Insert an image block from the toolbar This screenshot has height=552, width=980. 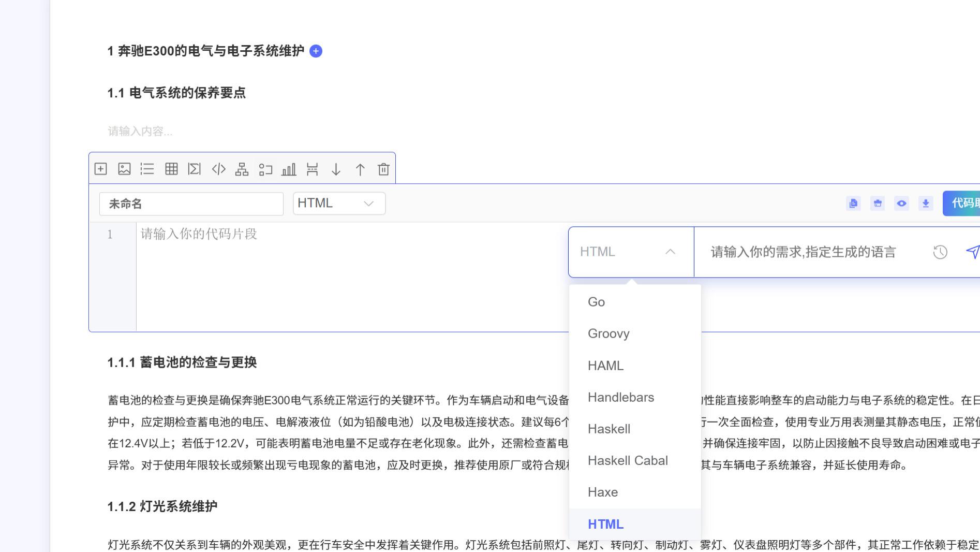[x=124, y=169]
